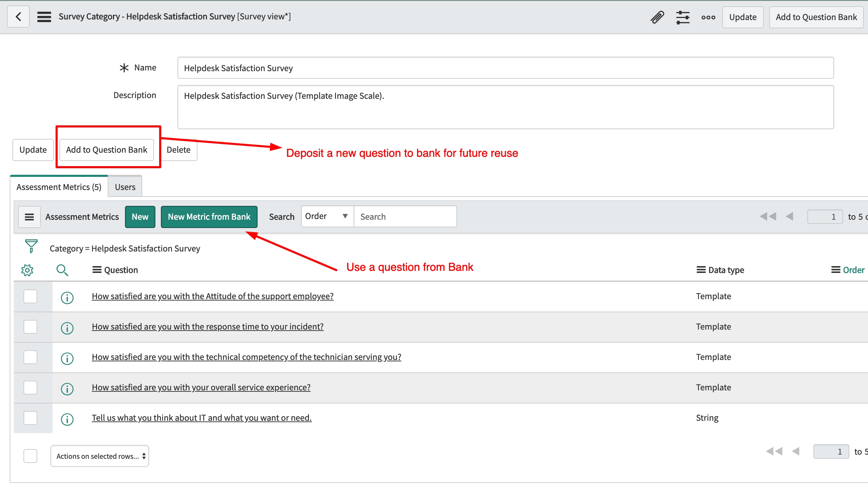The width and height of the screenshot is (868, 485).
Task: Click the more options ellipsis icon
Action: pyautogui.click(x=708, y=17)
